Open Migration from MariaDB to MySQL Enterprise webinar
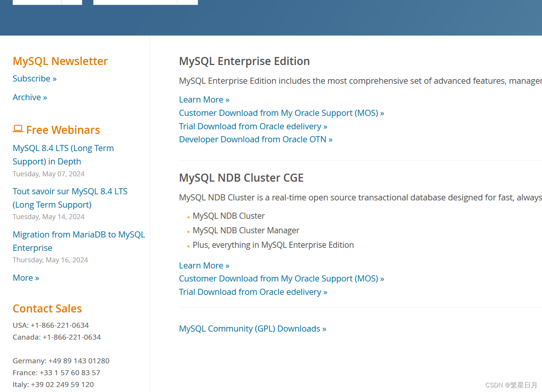Screen dimensions: 542x392 79,241
